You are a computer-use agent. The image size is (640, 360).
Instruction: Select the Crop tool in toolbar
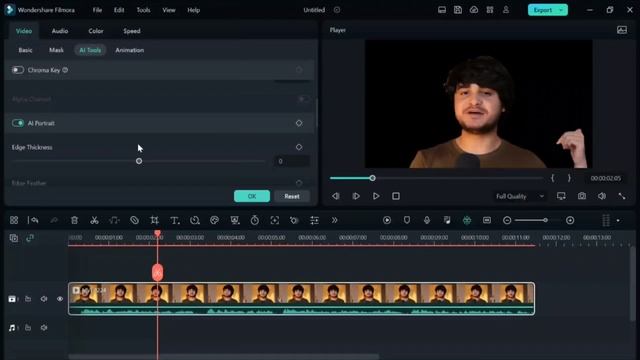[x=154, y=220]
